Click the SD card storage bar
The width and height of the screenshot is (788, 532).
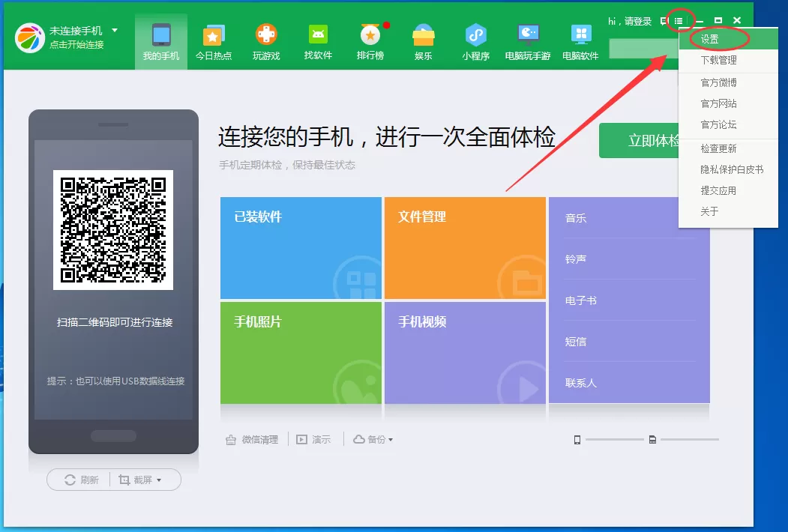point(690,440)
